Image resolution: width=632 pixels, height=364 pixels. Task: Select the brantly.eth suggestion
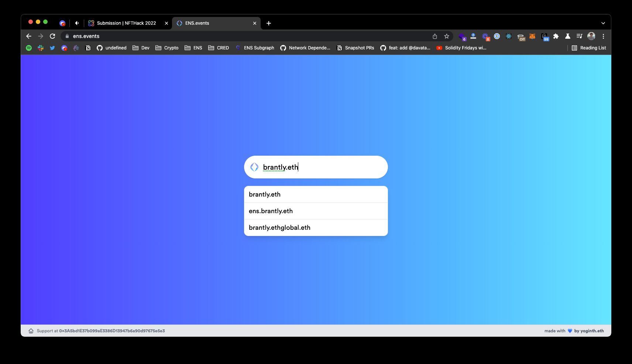click(316, 194)
